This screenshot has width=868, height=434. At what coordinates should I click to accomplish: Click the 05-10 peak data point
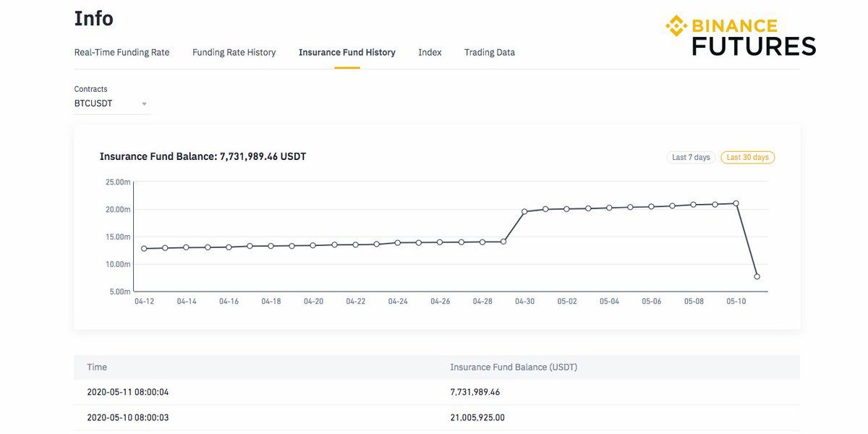[x=736, y=203]
